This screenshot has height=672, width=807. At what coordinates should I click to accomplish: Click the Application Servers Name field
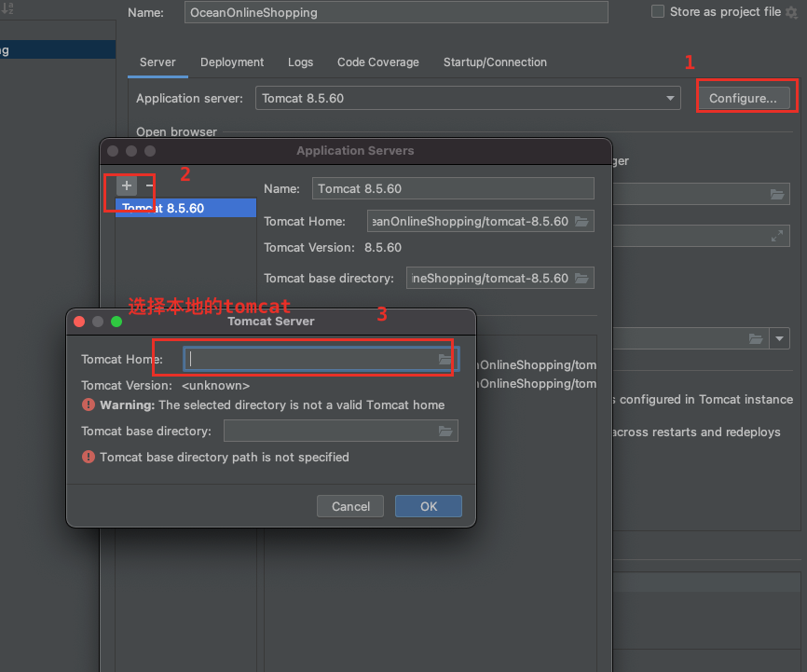453,188
